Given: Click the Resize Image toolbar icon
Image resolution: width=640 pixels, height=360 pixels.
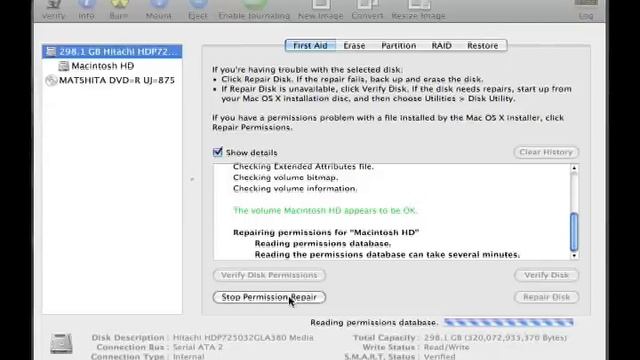Looking at the screenshot, I should pyautogui.click(x=419, y=5).
